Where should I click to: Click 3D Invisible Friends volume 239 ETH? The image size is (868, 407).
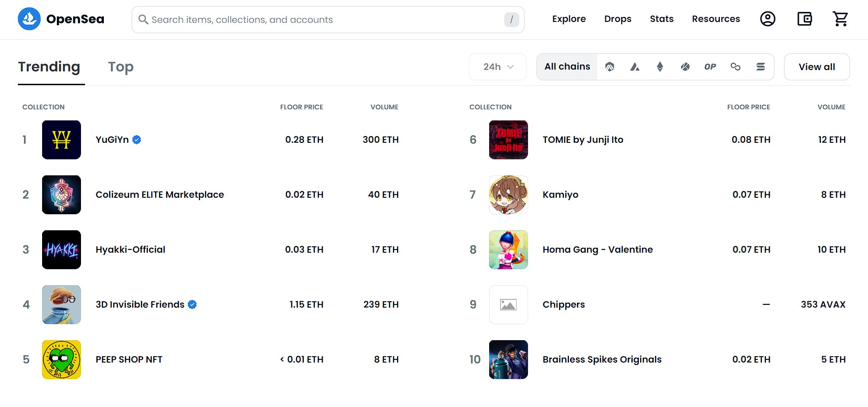click(381, 304)
